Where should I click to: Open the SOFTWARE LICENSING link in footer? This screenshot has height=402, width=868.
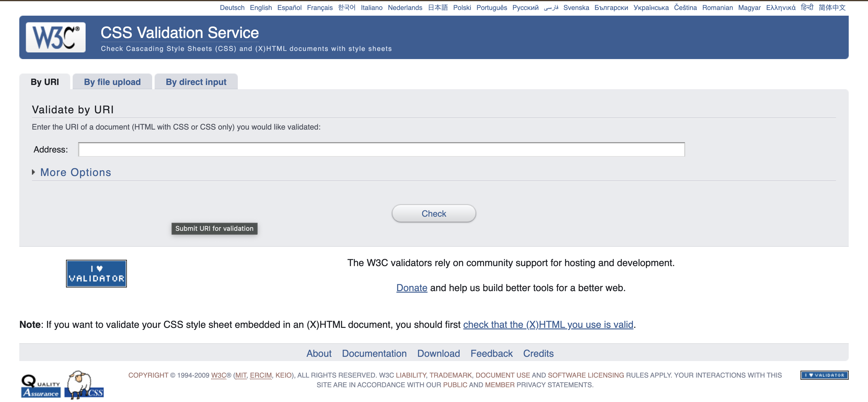(586, 375)
